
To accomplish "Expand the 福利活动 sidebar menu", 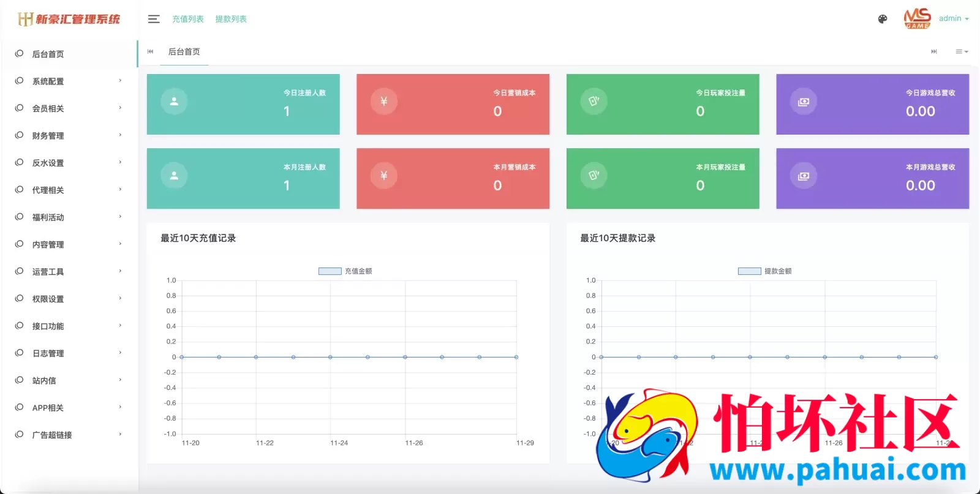I will 69,217.
